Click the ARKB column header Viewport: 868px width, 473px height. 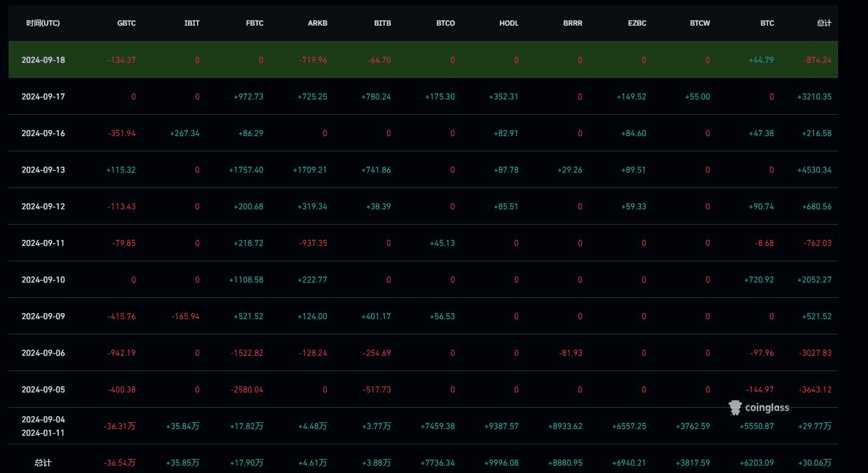318,23
